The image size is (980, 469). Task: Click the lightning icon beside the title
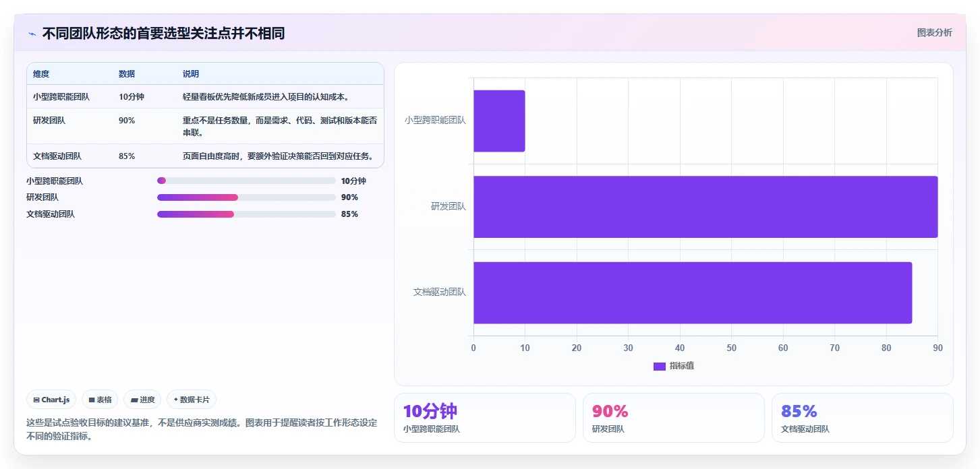tap(32, 34)
